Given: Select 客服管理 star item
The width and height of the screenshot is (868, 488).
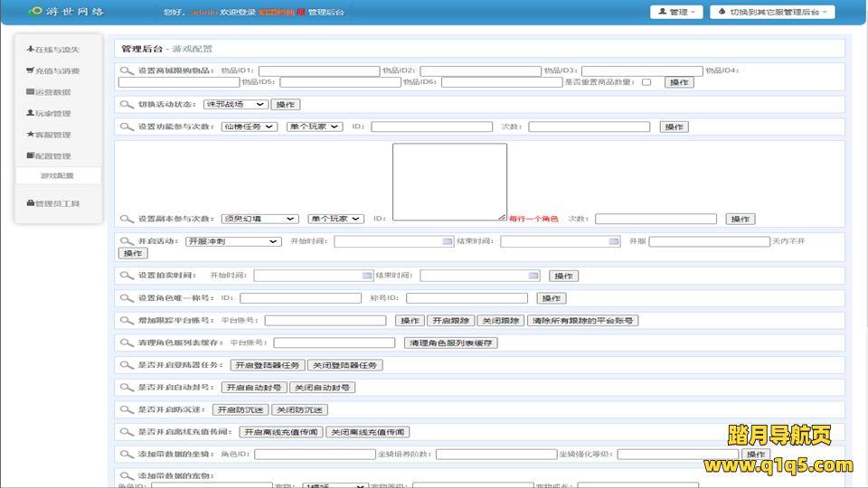Looking at the screenshot, I should [52, 135].
